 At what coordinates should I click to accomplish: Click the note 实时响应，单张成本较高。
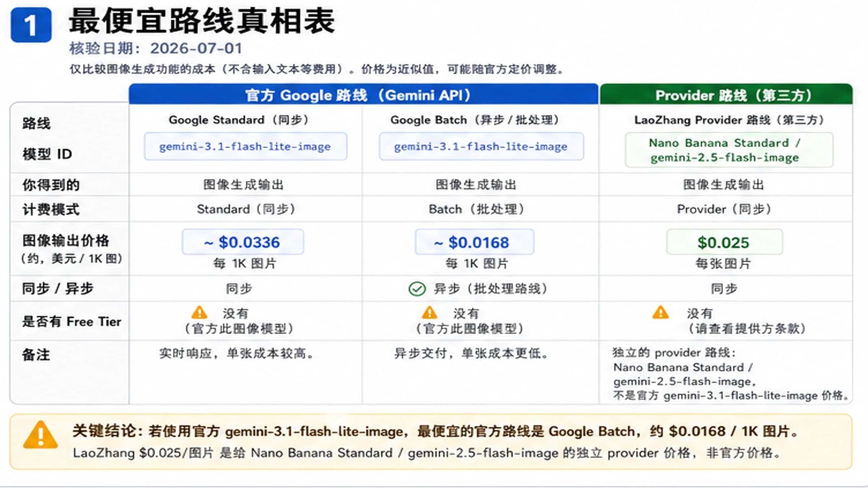[237, 353]
